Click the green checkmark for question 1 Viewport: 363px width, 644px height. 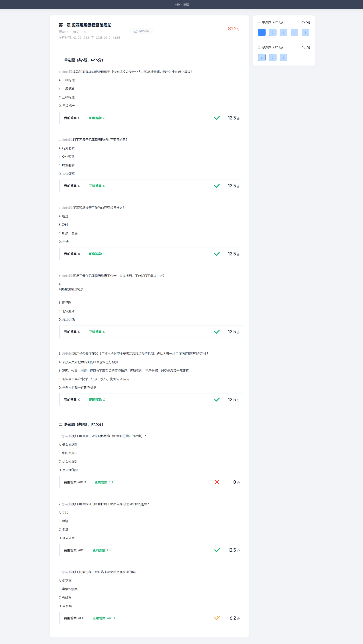217,118
